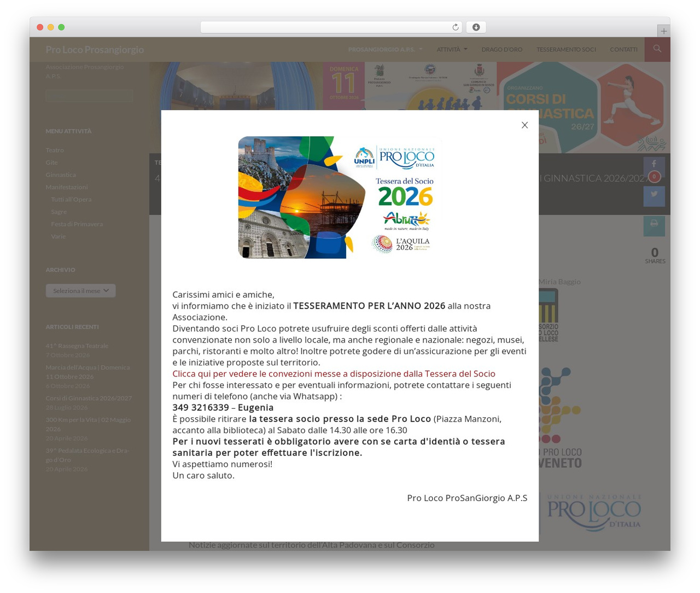Viewport: 700px width, 593px height.
Task: Share the page on Twitter
Action: point(654,196)
